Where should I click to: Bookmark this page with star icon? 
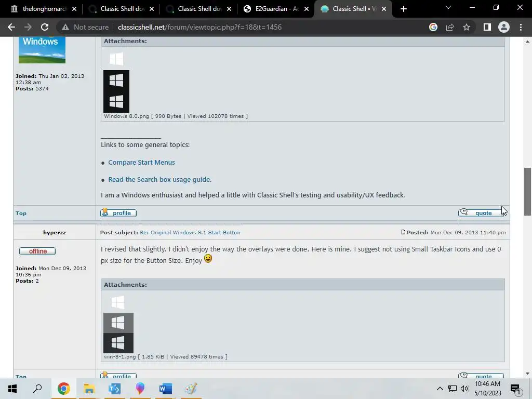[x=467, y=27]
